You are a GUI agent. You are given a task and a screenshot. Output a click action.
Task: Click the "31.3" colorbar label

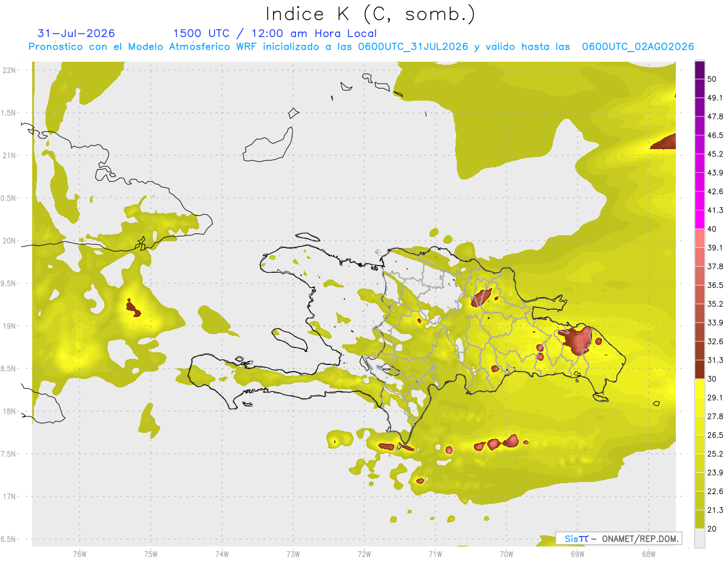(715, 360)
